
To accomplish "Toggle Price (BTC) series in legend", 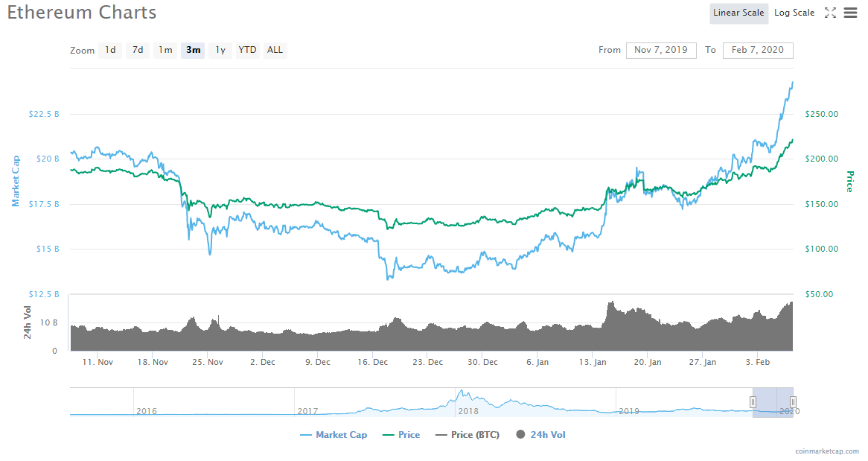I will 467,435.
